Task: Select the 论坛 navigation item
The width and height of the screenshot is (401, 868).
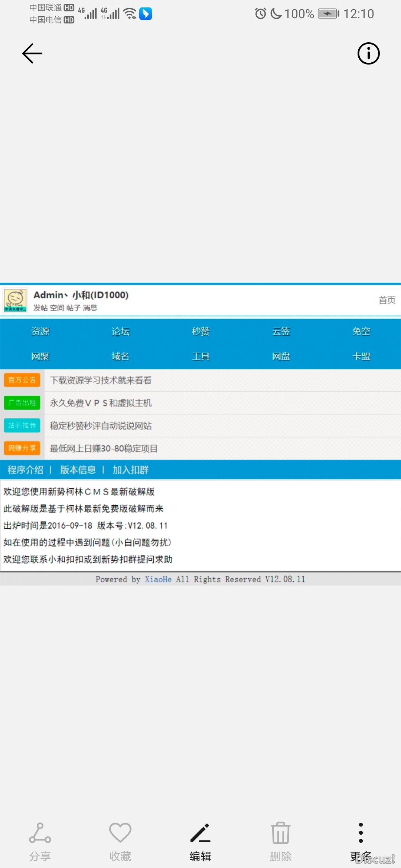Action: pyautogui.click(x=120, y=331)
